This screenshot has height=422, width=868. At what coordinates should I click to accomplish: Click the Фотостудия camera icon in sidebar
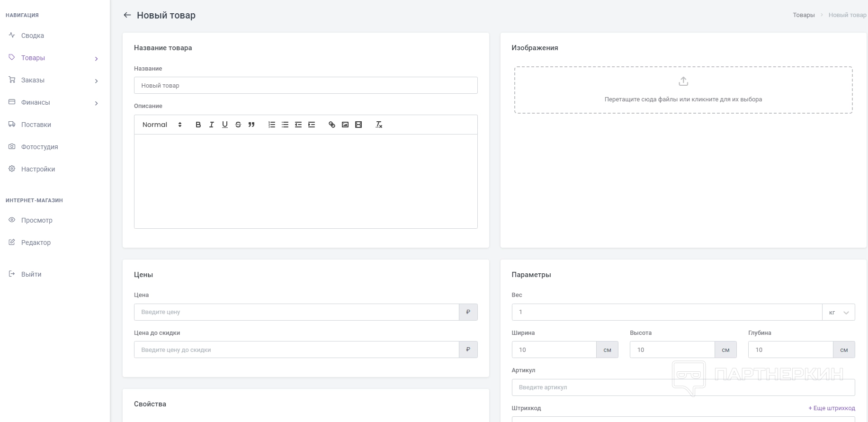point(12,146)
